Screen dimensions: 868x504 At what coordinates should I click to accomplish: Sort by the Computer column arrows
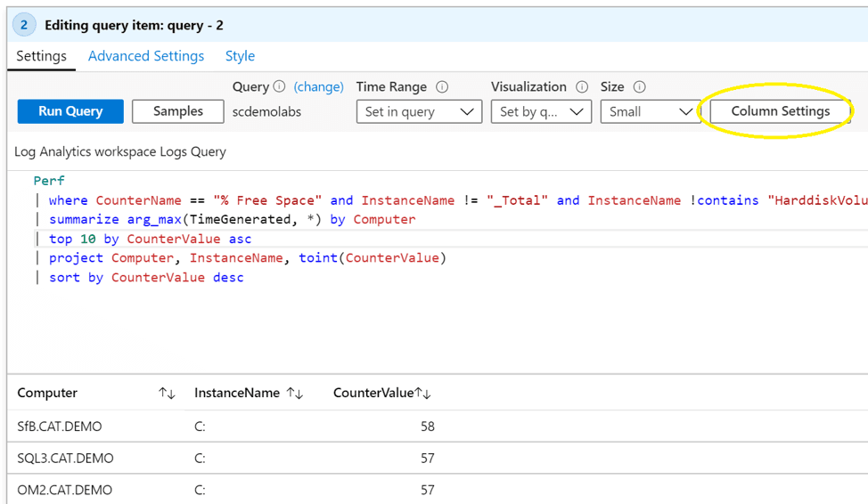click(167, 394)
